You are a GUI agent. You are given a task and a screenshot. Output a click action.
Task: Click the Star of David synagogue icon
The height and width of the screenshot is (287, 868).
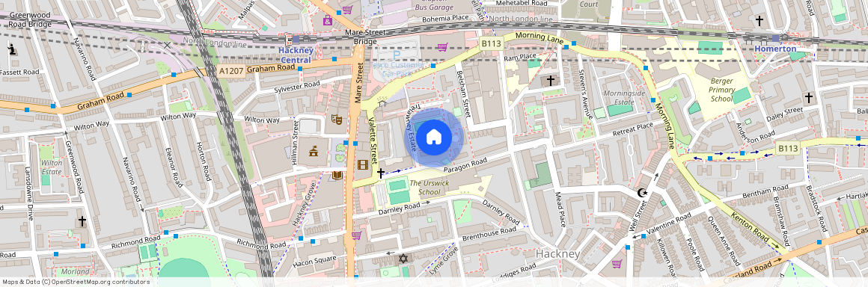pos(403,259)
